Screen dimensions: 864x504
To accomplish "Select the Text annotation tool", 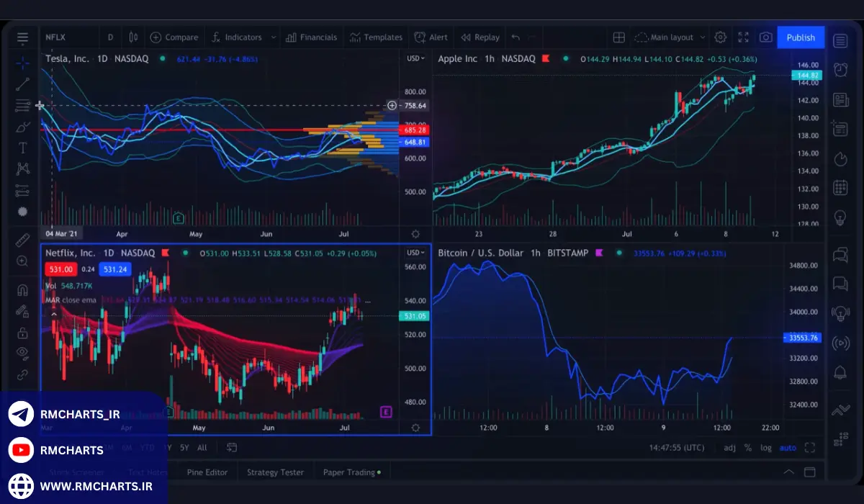I will (23, 148).
